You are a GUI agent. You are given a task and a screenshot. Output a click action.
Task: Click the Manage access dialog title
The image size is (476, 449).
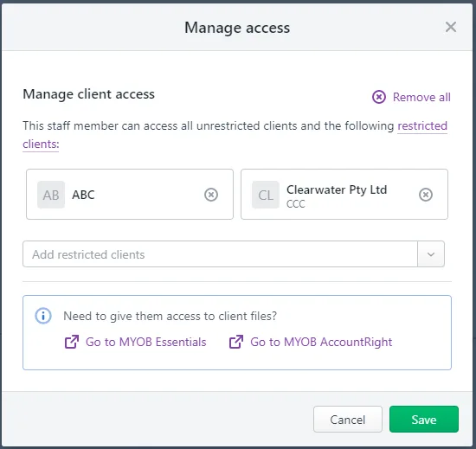click(x=237, y=28)
